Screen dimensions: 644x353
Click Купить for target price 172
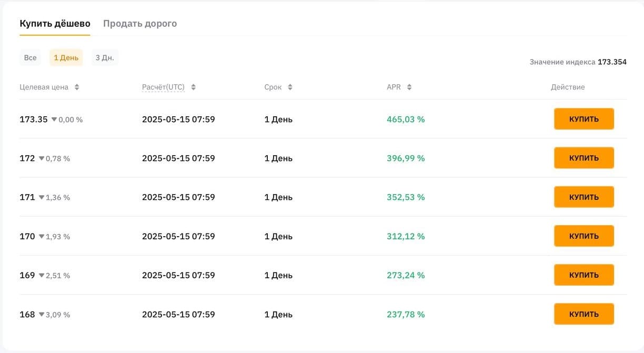pyautogui.click(x=584, y=158)
